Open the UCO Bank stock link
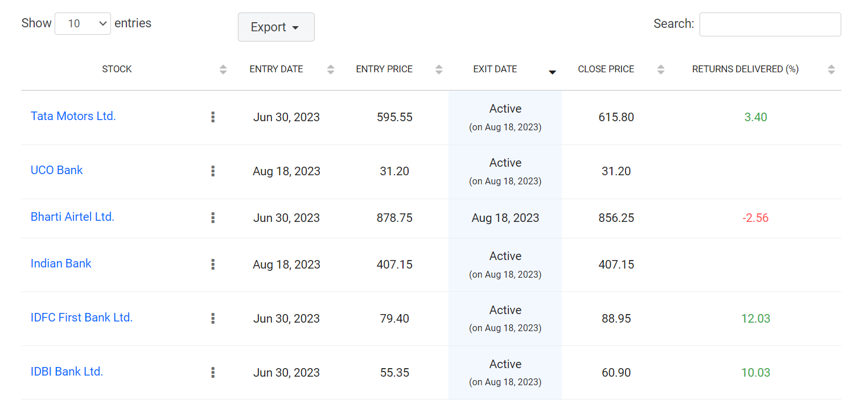The height and width of the screenshot is (400, 868). pyautogui.click(x=57, y=170)
